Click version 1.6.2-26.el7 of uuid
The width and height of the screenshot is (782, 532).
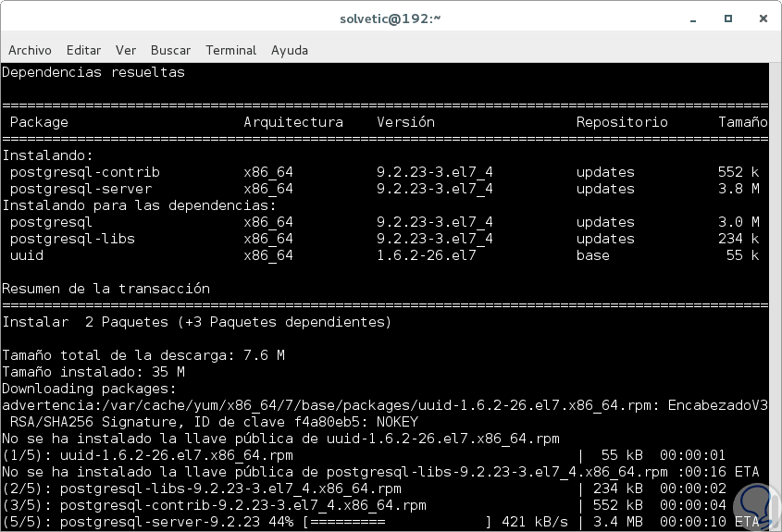pyautogui.click(x=427, y=255)
